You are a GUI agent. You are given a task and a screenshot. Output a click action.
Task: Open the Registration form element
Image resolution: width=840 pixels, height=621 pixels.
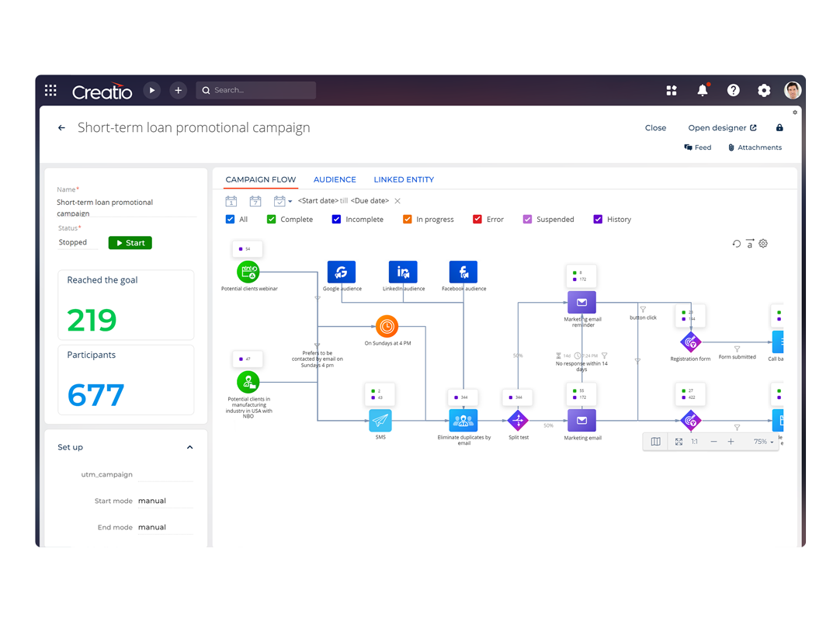[690, 342]
